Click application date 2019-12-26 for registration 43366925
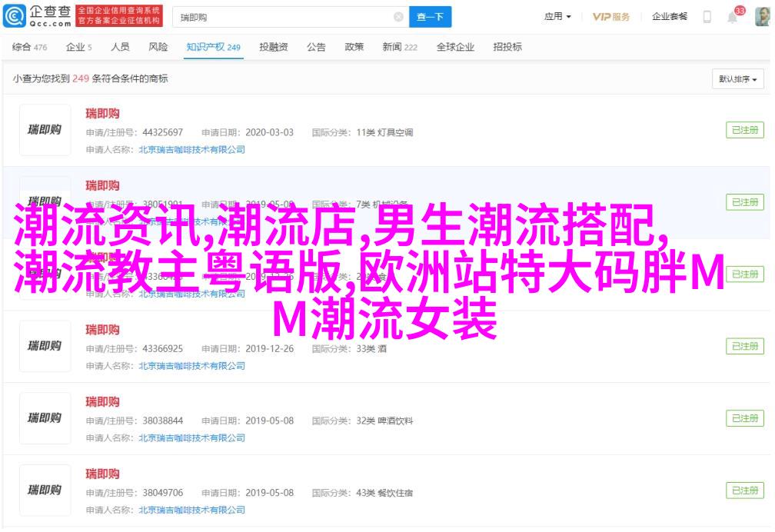The height and width of the screenshot is (532, 775). point(269,348)
